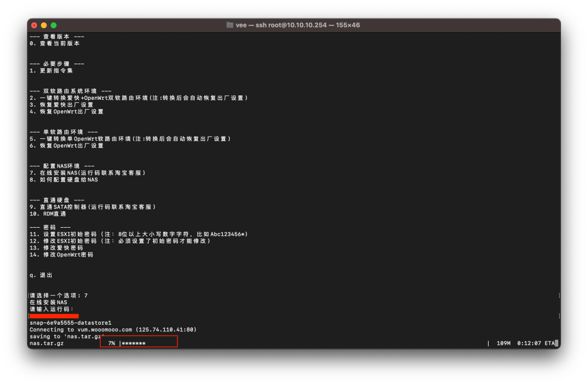
Task: Click the 7% download progress bar
Action: tap(139, 343)
